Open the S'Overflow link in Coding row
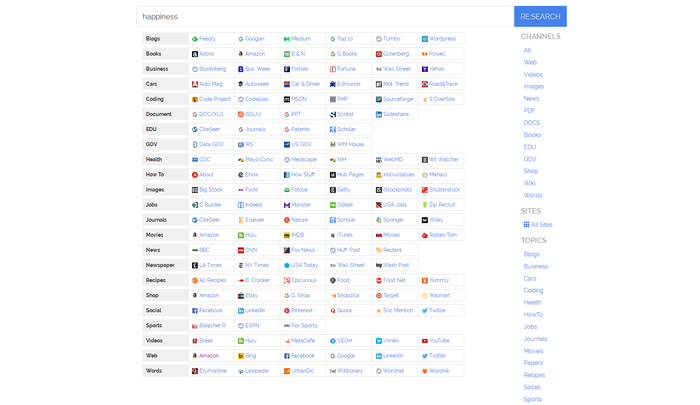The height and width of the screenshot is (405, 700). point(442,99)
